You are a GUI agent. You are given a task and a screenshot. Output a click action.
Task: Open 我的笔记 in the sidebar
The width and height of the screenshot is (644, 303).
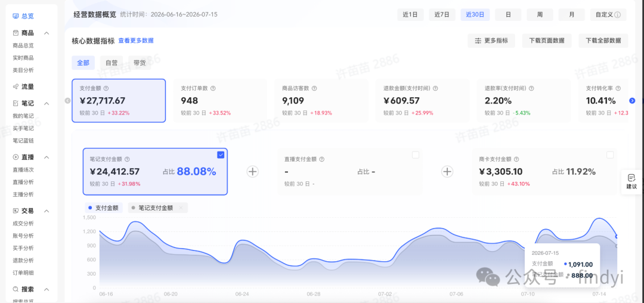(x=23, y=116)
